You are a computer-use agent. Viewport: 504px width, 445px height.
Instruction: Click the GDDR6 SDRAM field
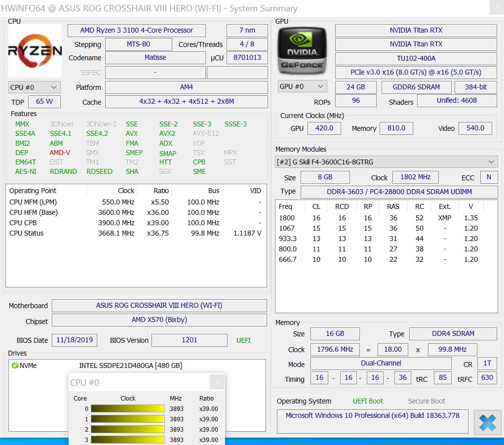point(416,87)
